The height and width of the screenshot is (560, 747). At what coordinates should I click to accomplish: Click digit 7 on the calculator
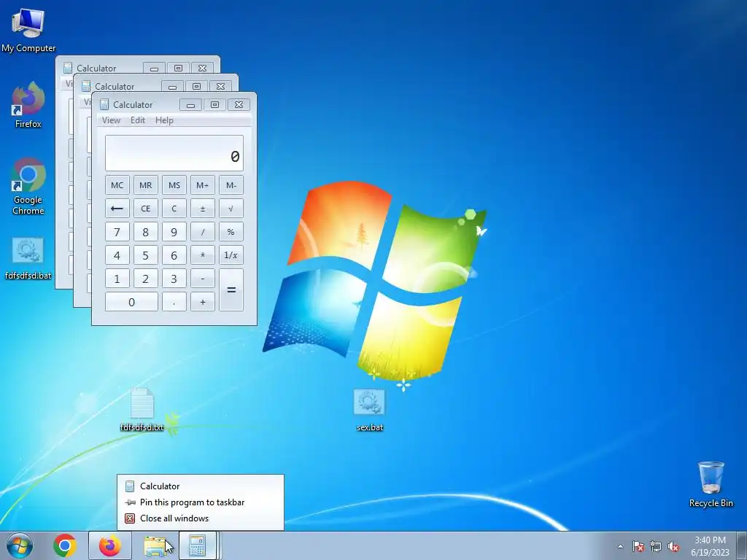(x=117, y=232)
